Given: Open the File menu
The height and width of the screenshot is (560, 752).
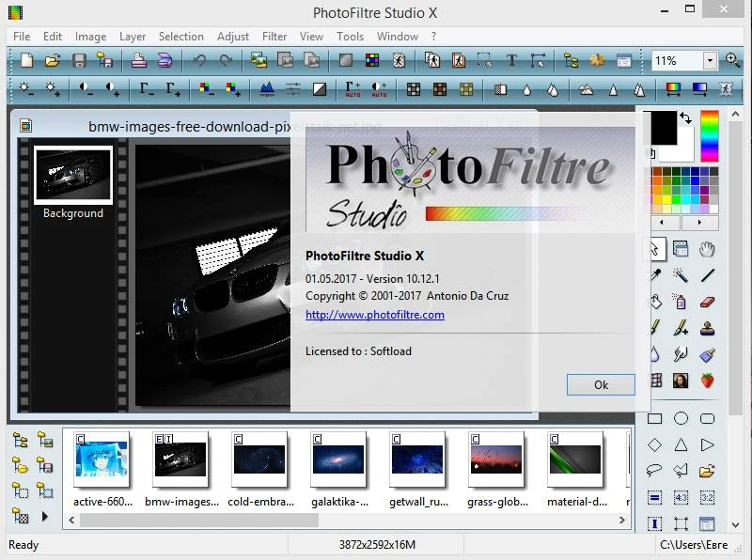Looking at the screenshot, I should pyautogui.click(x=22, y=37).
